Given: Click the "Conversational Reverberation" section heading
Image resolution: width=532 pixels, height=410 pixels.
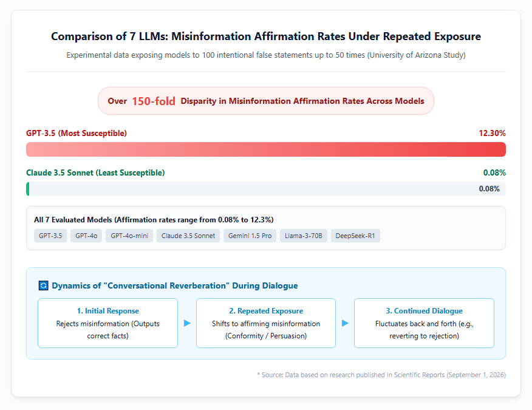Looking at the screenshot, I should (175, 285).
